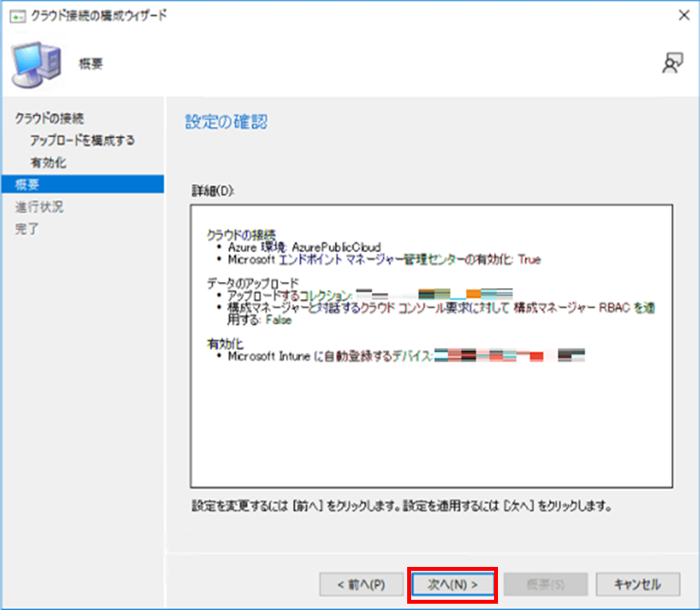Select クラウドの接続 in the wizard steps
Image resolution: width=700 pixels, height=610 pixels.
(x=49, y=118)
